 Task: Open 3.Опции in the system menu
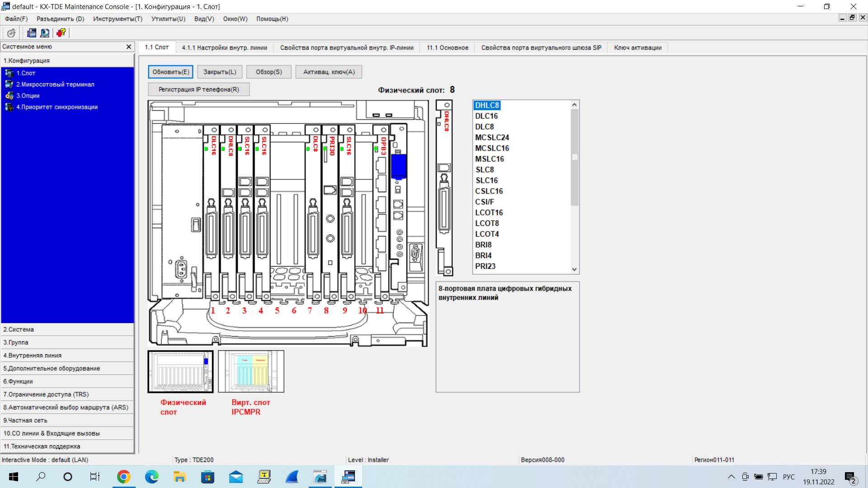pyautogui.click(x=28, y=96)
